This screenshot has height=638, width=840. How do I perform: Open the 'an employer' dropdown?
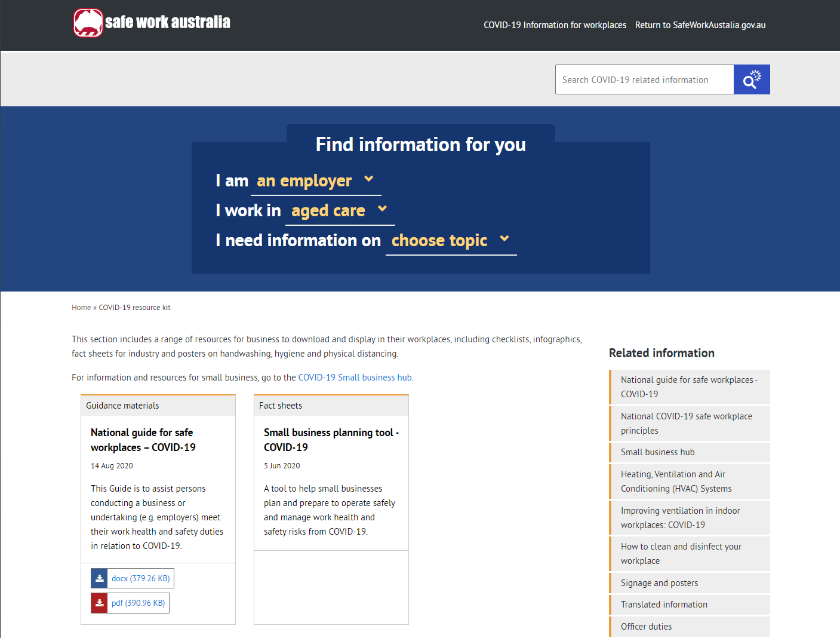(315, 180)
